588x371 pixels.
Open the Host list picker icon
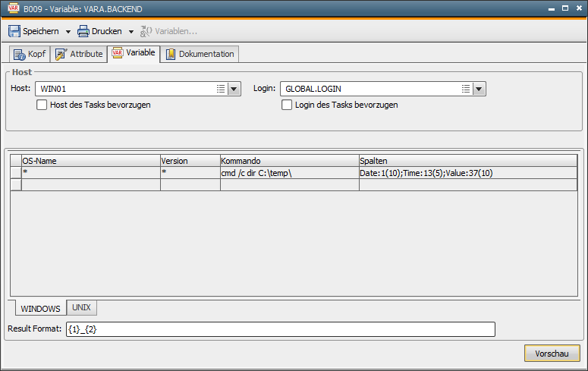[221, 89]
